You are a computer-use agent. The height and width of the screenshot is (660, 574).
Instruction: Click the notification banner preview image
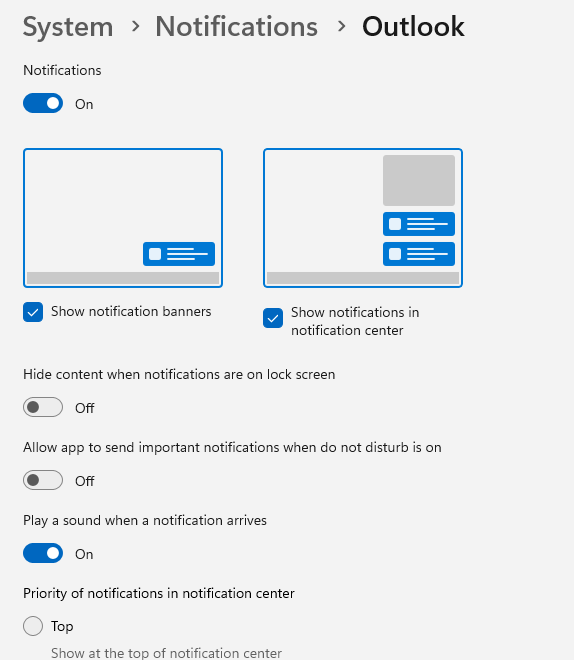pyautogui.click(x=123, y=218)
